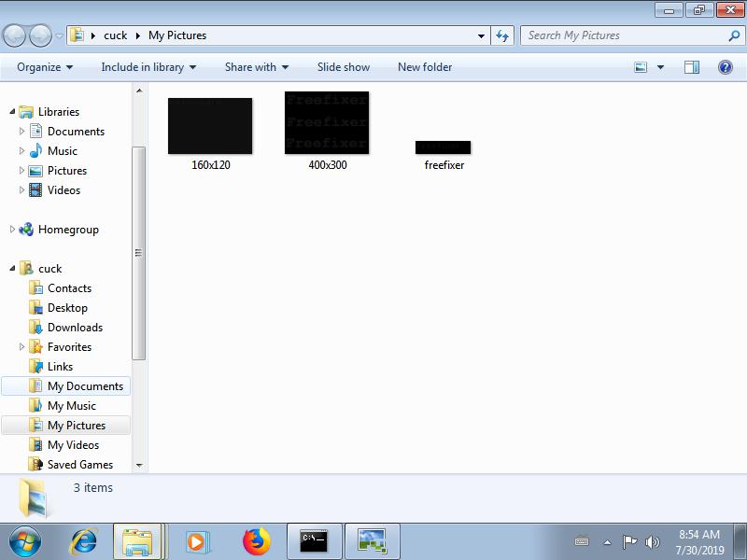Click the refresh button beside address bar
This screenshot has width=747, height=560.
pos(502,35)
